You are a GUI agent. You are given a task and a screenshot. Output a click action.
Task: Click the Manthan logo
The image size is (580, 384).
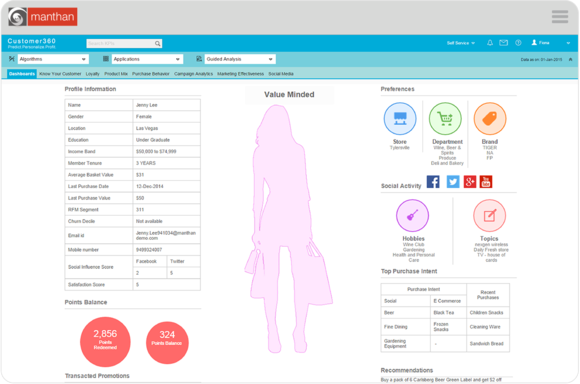click(43, 17)
